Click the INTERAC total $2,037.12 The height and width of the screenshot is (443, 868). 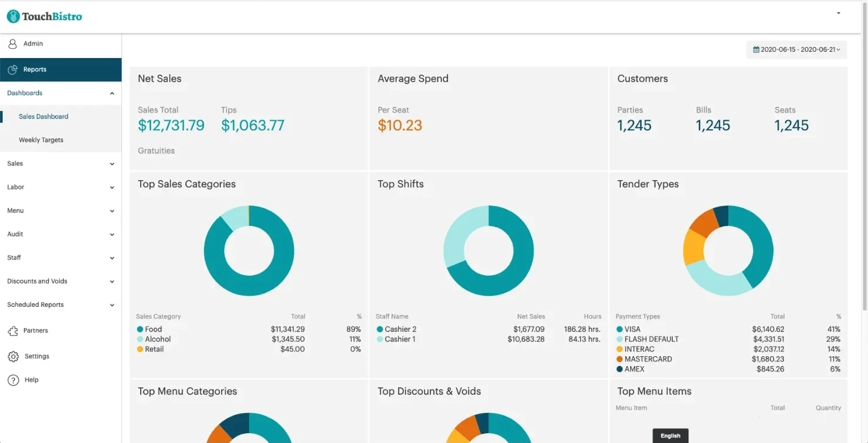pos(768,350)
